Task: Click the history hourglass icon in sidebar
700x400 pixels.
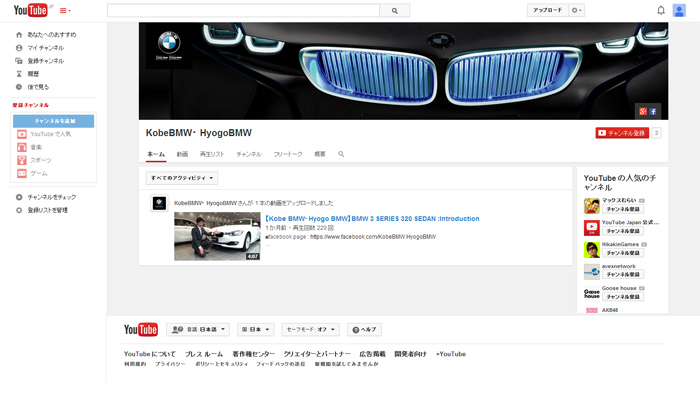Action: [19, 73]
